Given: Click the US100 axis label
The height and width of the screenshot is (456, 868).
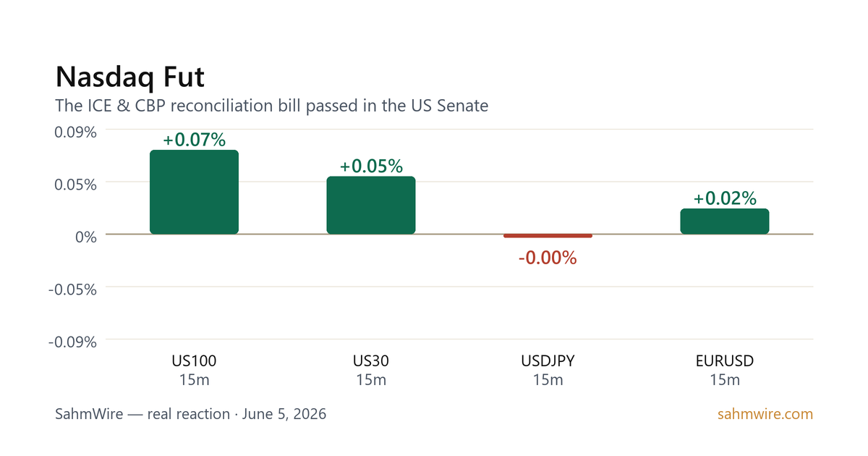Looking at the screenshot, I should pyautogui.click(x=194, y=360).
